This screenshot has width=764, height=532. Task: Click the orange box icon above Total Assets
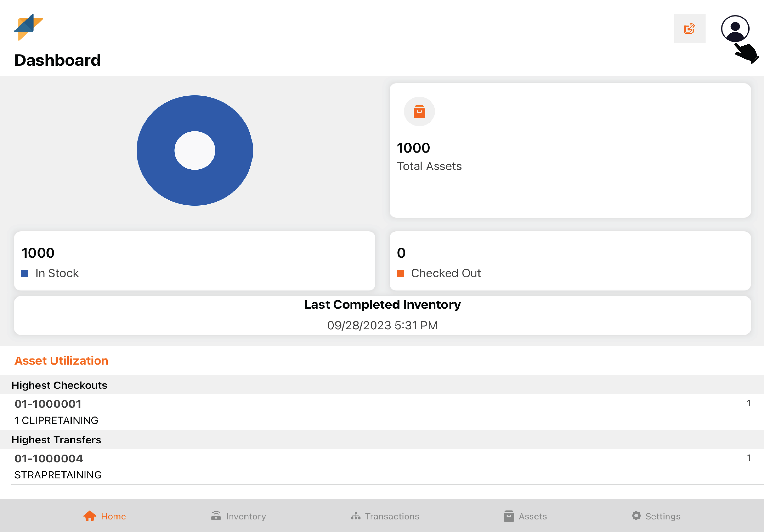(x=419, y=111)
